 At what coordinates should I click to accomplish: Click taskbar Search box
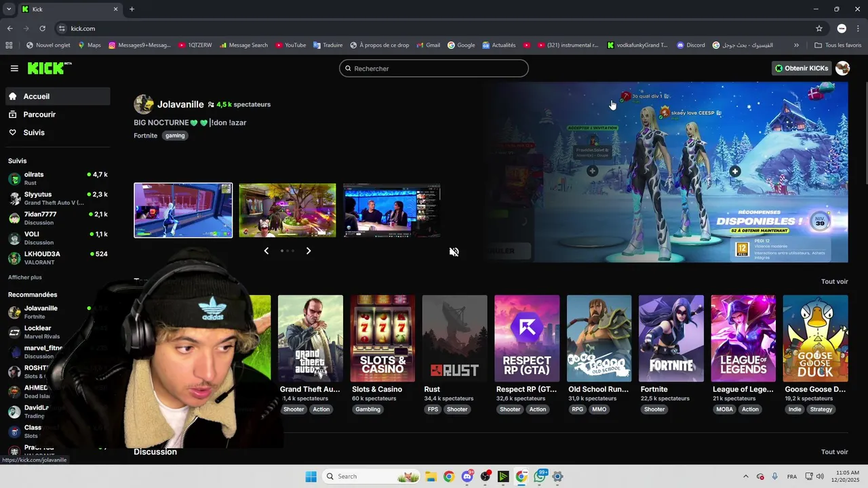pos(371,476)
